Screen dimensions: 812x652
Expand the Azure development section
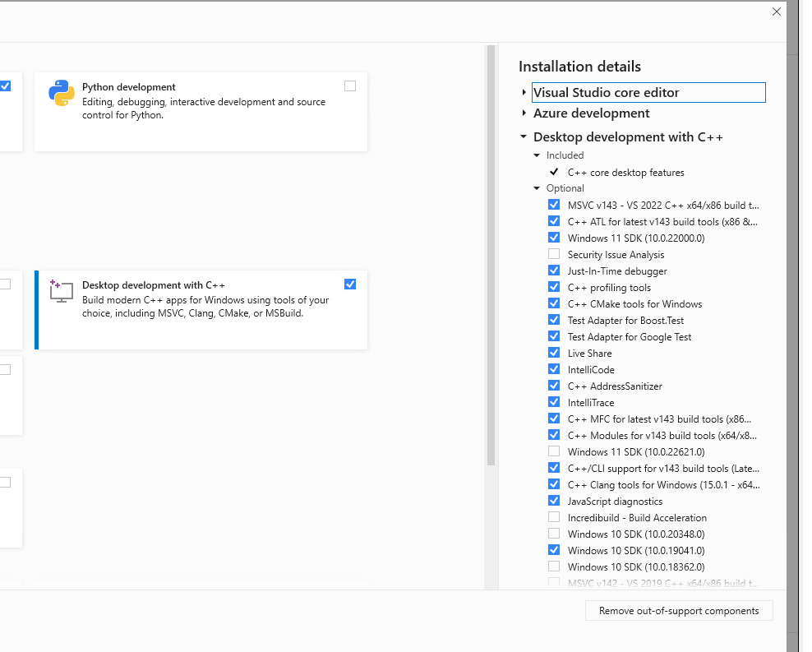tap(524, 115)
